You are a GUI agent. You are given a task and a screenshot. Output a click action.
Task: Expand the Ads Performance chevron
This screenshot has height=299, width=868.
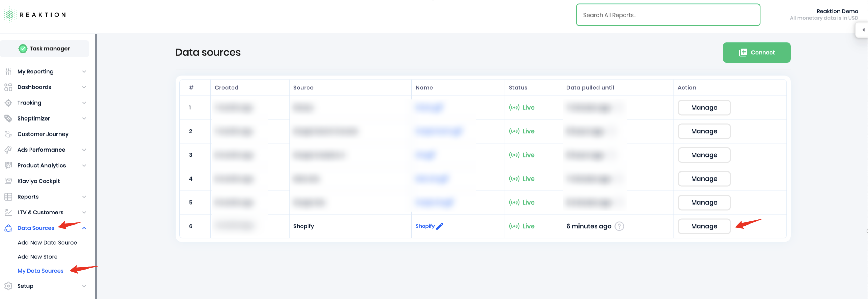pyautogui.click(x=84, y=150)
